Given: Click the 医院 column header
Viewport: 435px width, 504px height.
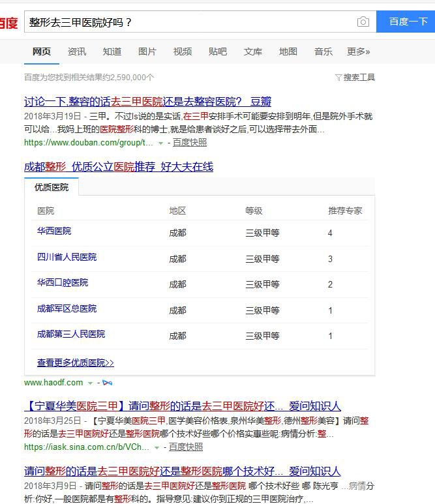Looking at the screenshot, I should coord(46,211).
